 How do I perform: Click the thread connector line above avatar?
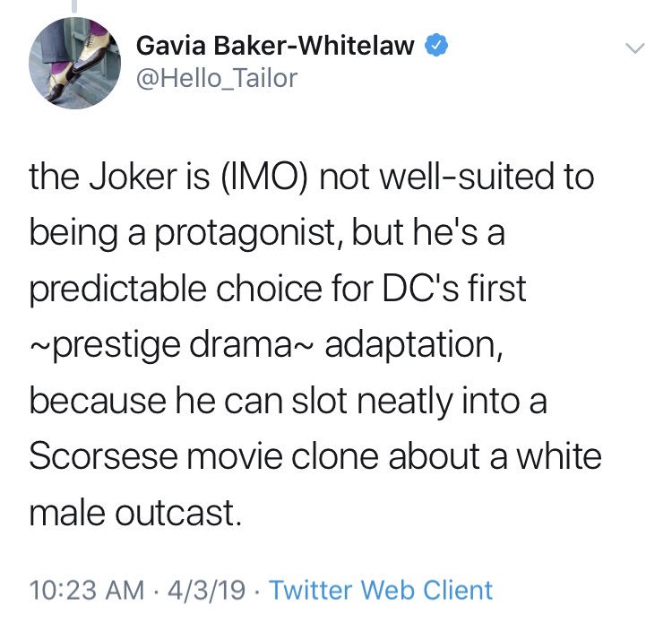(74, 6)
